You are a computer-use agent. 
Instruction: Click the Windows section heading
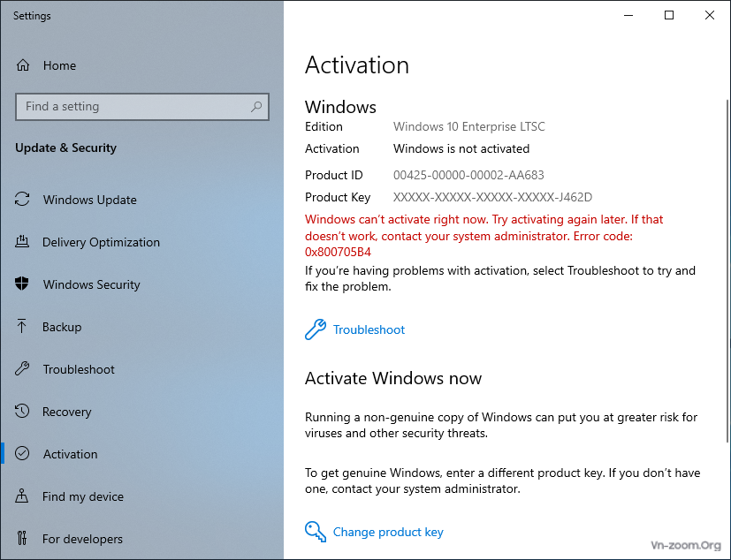point(340,107)
